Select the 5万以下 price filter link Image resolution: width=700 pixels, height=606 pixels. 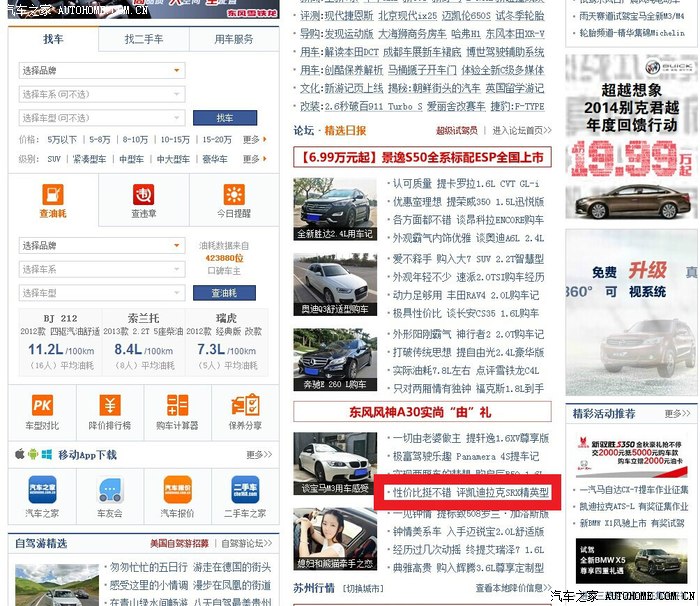coord(62,140)
